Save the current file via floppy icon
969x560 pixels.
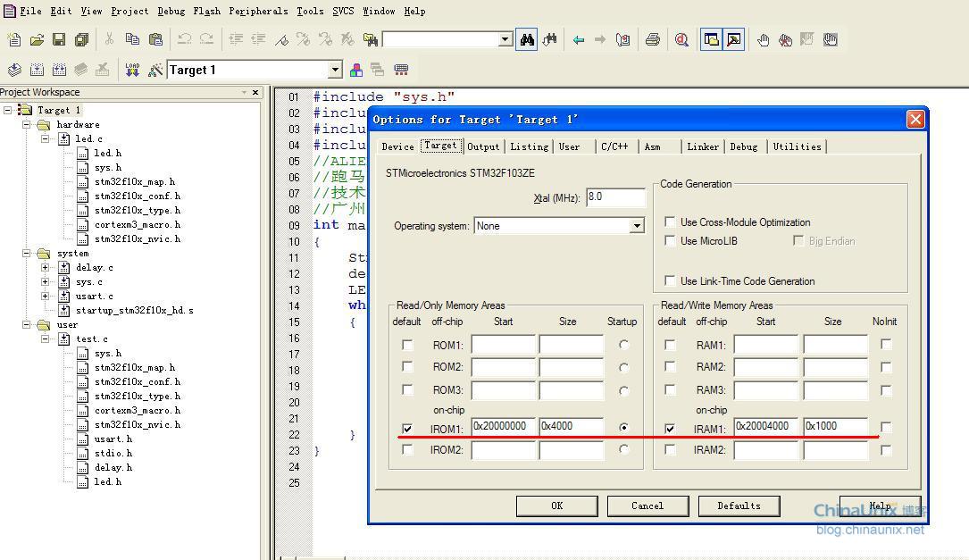pos(59,40)
